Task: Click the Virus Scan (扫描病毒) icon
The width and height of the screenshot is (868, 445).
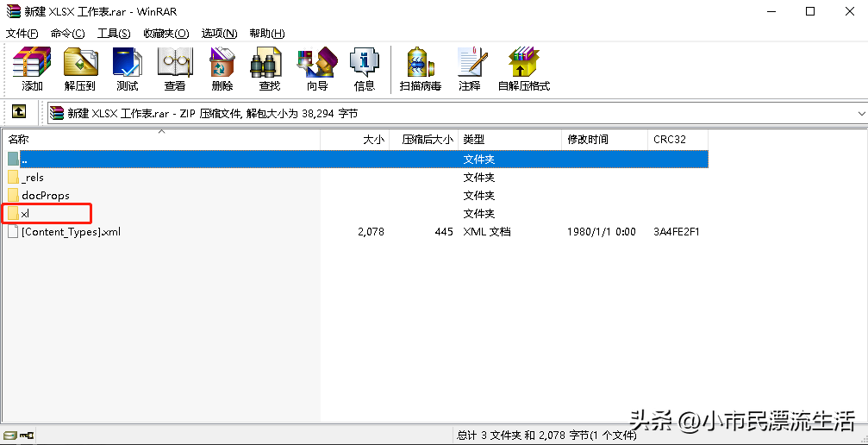Action: point(421,69)
